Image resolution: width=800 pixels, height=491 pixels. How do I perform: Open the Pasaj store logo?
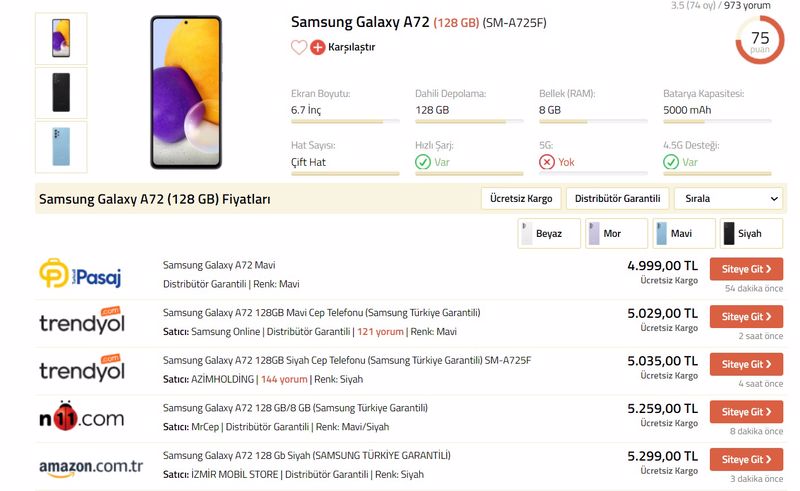tap(81, 274)
